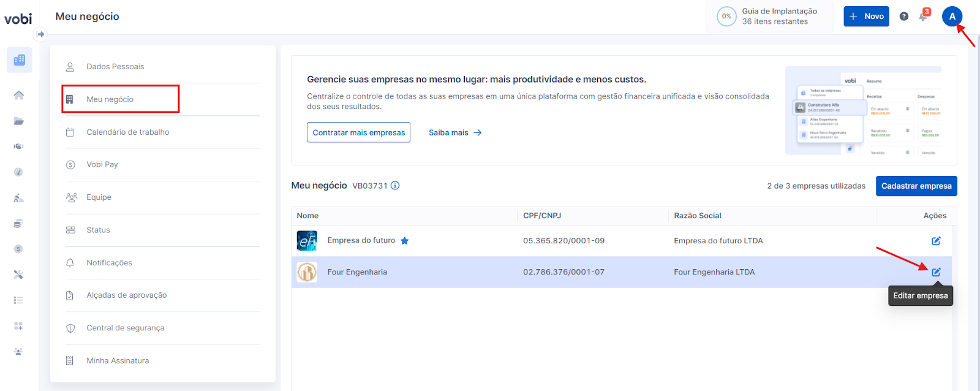Viewport: 980px width, 391px height.
Task: Go to the home sidebar icon
Action: pyautogui.click(x=19, y=95)
